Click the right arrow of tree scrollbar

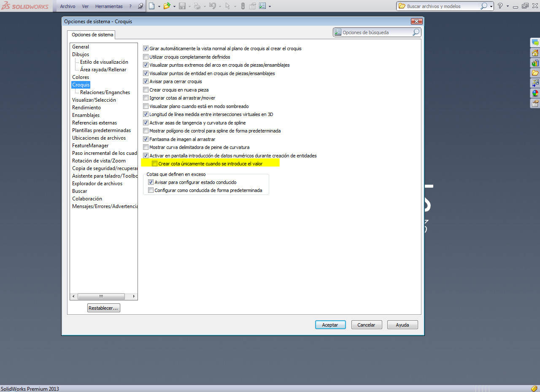pos(134,296)
